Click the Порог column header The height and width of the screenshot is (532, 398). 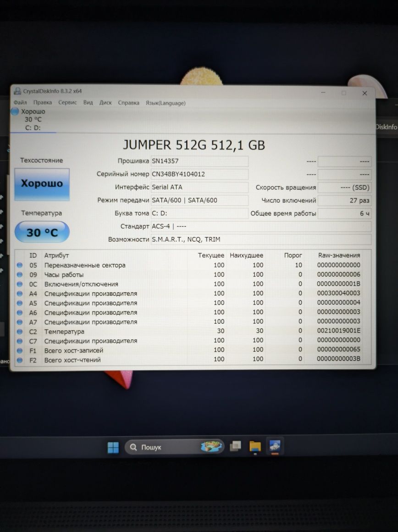pyautogui.click(x=293, y=255)
